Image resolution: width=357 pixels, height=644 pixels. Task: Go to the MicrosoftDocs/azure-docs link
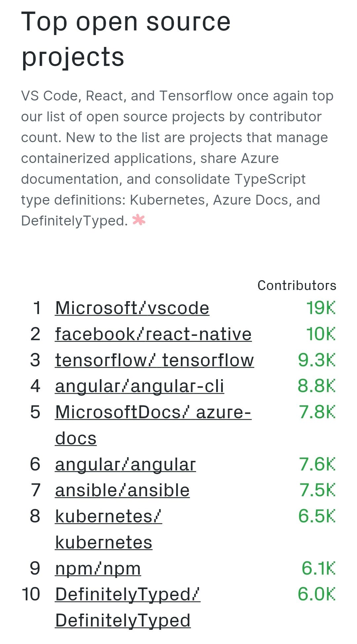153,412
